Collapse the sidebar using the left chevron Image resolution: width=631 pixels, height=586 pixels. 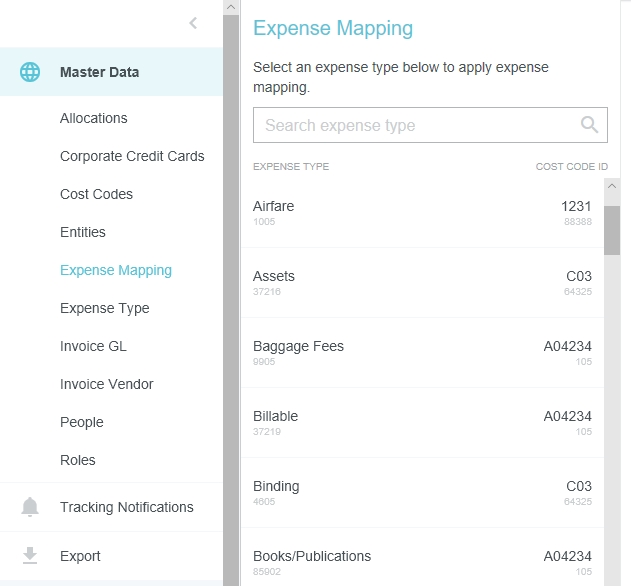pyautogui.click(x=193, y=23)
